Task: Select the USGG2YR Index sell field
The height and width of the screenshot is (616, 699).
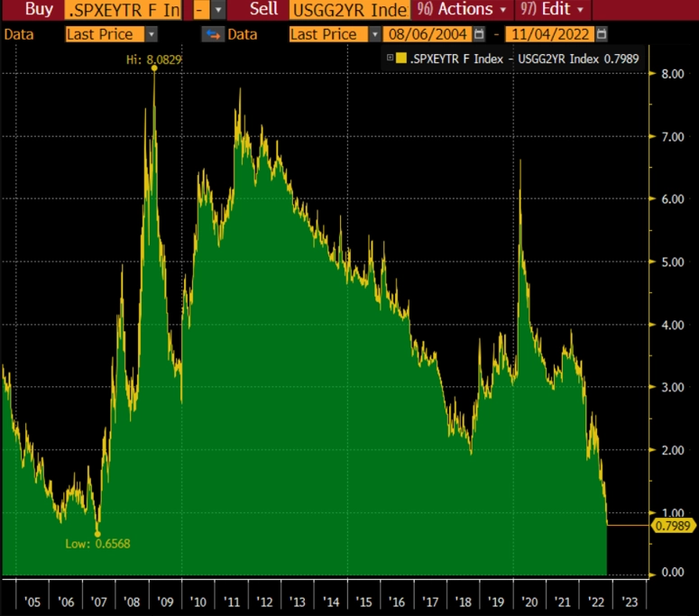Action: click(350, 10)
